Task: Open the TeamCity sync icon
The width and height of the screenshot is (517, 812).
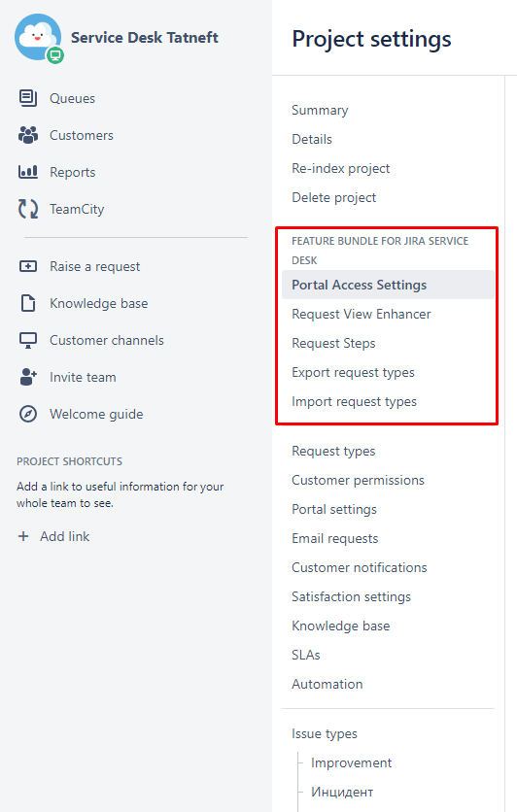Action: pos(28,209)
